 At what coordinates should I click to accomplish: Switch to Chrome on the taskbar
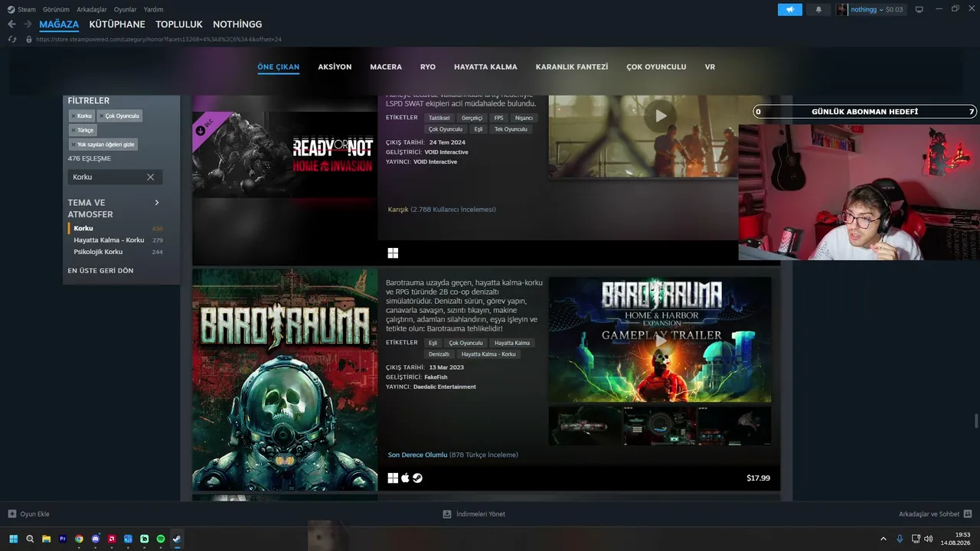click(79, 539)
